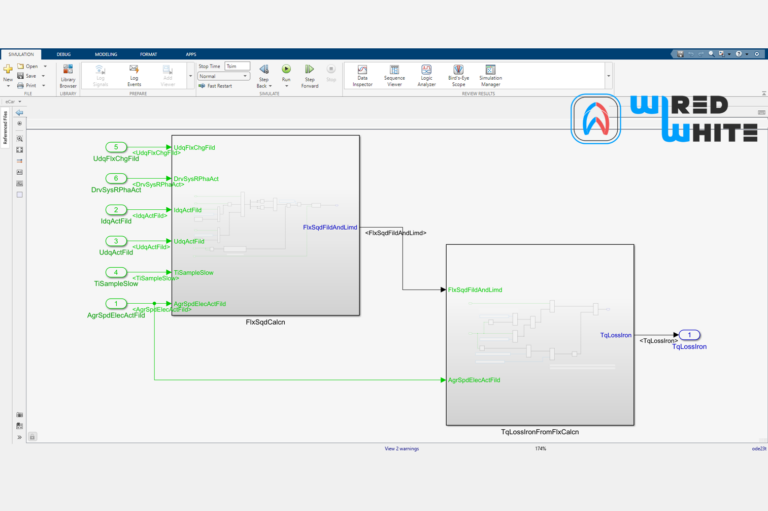This screenshot has height=511, width=768.
Task: Select inport 1 AgrSpdElecActFild
Action: coord(116,304)
